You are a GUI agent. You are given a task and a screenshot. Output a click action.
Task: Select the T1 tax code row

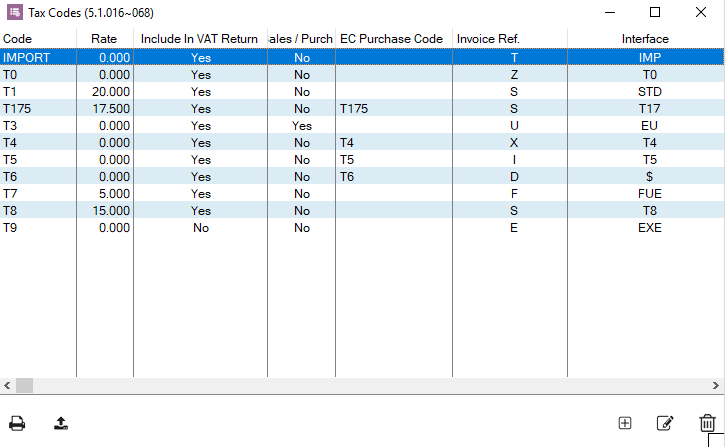tap(362, 92)
